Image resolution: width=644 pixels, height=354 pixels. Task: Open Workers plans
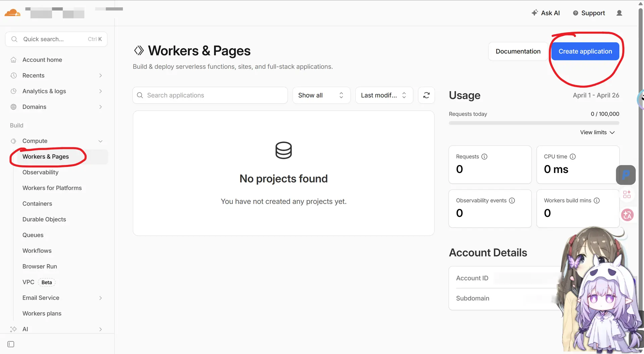pos(42,313)
